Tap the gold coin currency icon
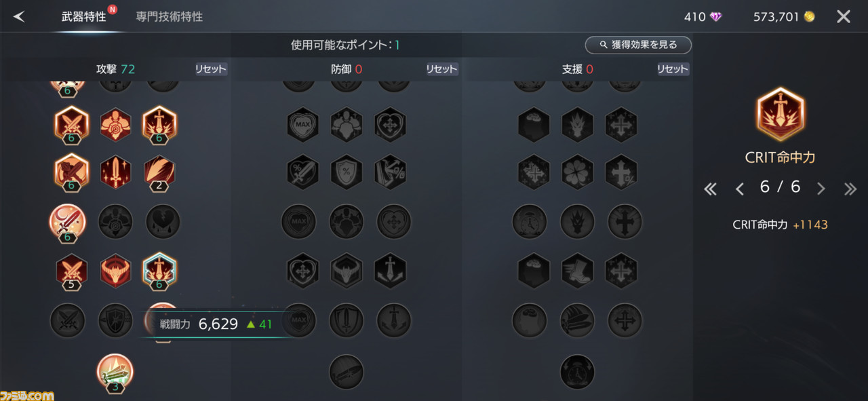Viewport: 868px width, 401px height. tap(810, 17)
